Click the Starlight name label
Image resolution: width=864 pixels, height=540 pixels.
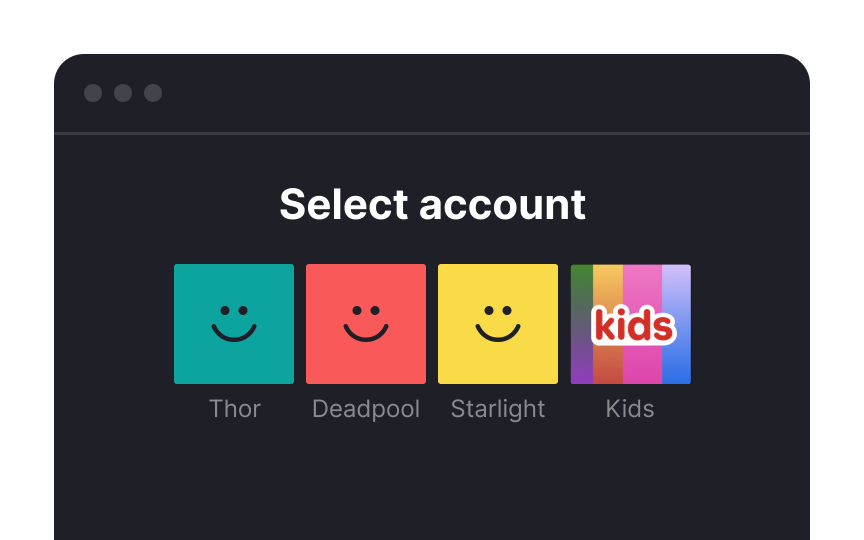click(x=498, y=409)
